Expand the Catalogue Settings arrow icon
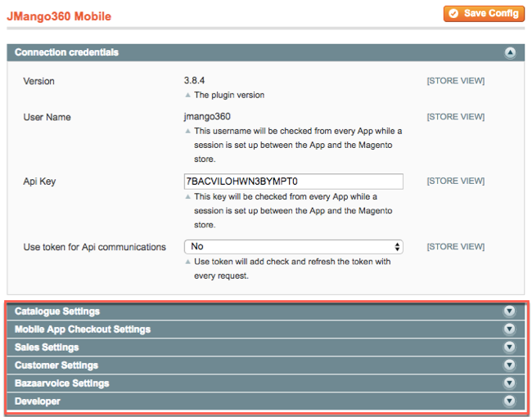 click(x=509, y=312)
